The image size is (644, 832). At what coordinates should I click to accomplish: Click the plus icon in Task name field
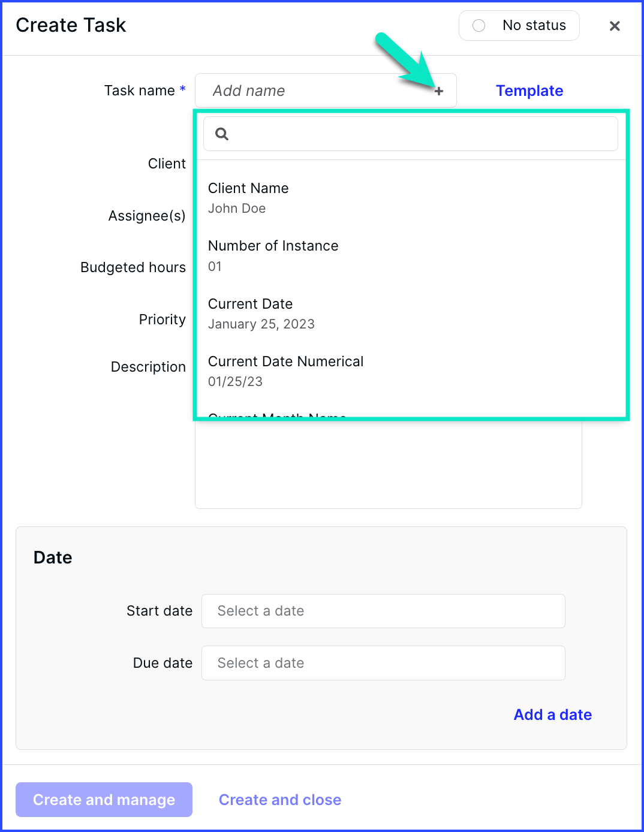tap(439, 91)
